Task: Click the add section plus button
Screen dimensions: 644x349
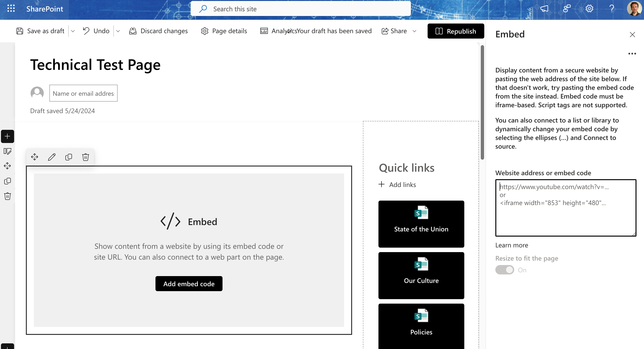Action: [8, 136]
